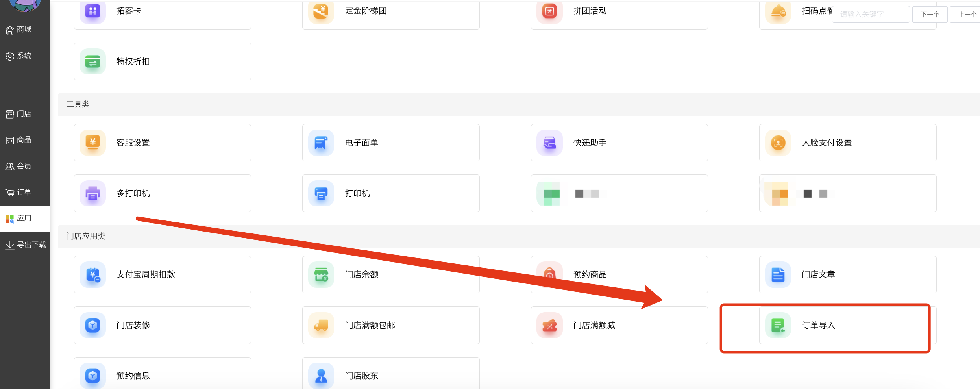
Task: Open the 快递助手 icon
Action: [x=549, y=143]
